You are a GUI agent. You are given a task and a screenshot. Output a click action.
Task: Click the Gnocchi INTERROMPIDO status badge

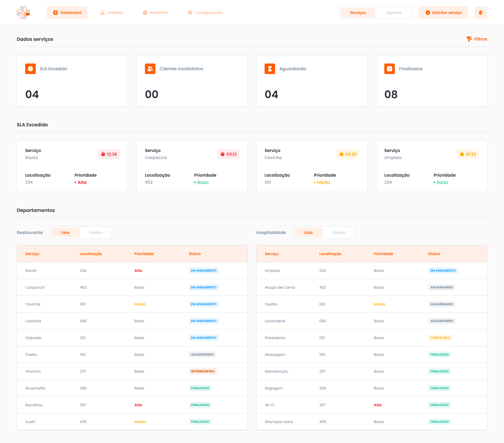point(203,371)
